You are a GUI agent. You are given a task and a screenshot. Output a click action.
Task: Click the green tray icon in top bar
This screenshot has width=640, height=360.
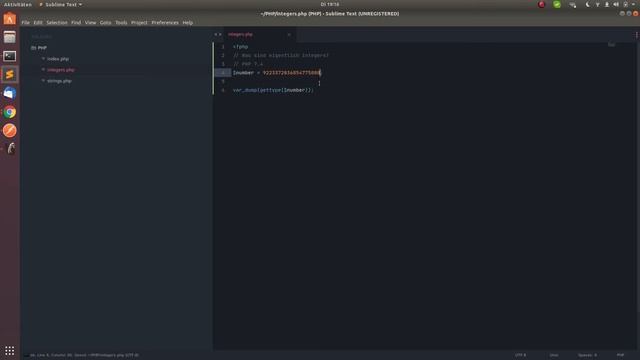click(x=557, y=4)
